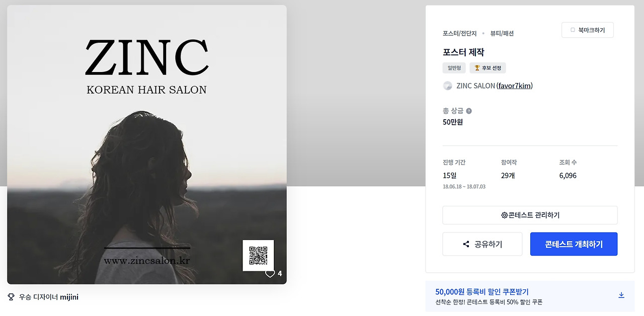Open the 포스터/전단지 category breadcrumb
Viewport: 644px width, 316px height.
point(460,33)
